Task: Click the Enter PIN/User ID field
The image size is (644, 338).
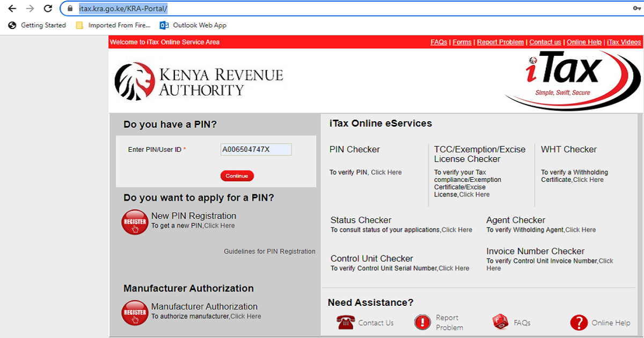Action: tap(256, 150)
